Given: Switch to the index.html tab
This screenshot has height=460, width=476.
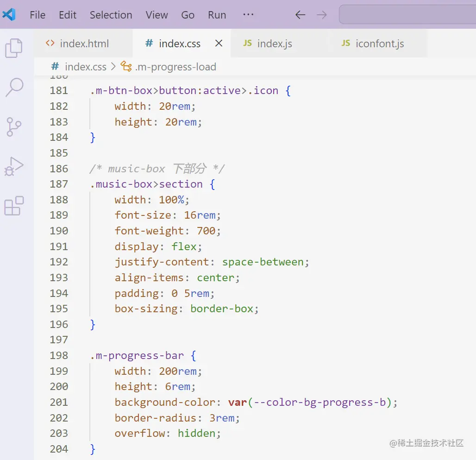Looking at the screenshot, I should (83, 44).
